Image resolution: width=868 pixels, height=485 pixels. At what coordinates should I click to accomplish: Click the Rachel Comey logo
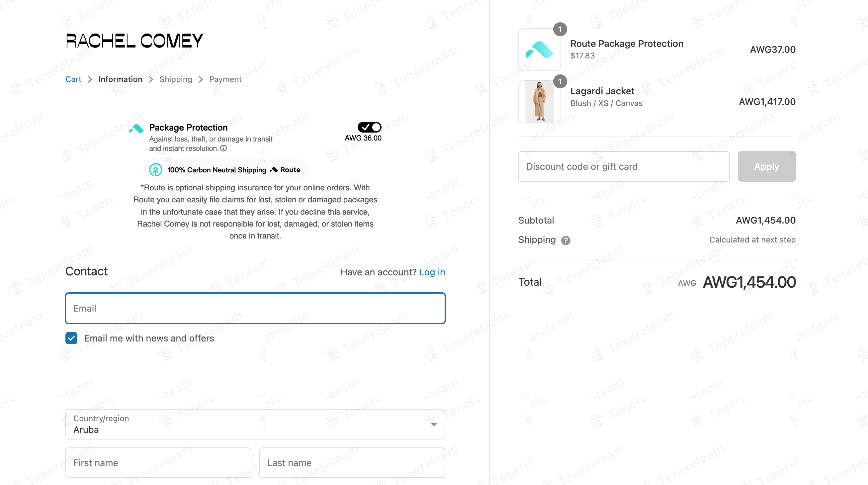134,41
